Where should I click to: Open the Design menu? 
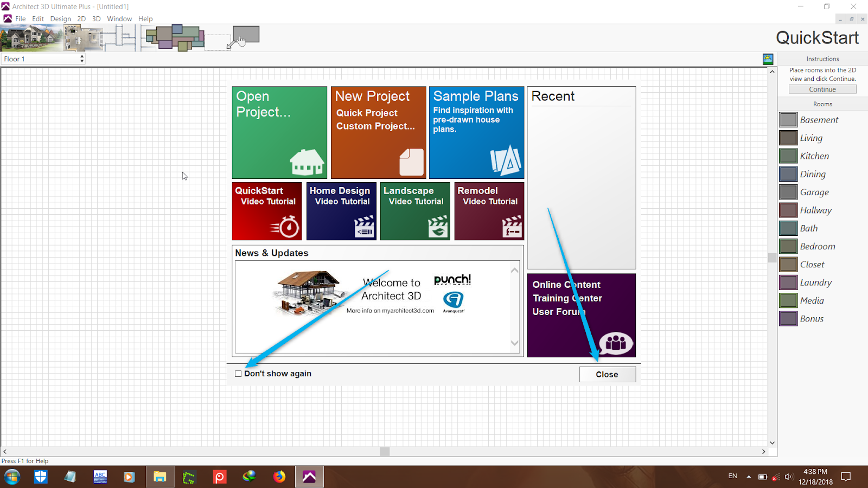(61, 18)
